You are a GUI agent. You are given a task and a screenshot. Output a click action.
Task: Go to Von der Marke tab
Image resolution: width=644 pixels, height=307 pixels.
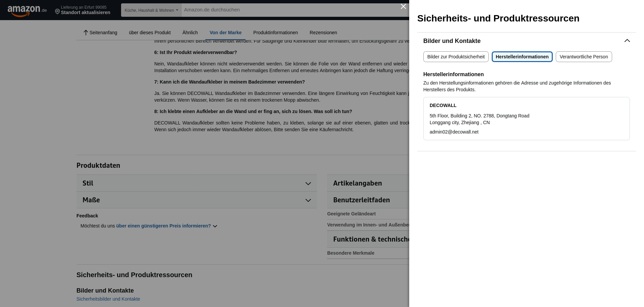pyautogui.click(x=225, y=33)
